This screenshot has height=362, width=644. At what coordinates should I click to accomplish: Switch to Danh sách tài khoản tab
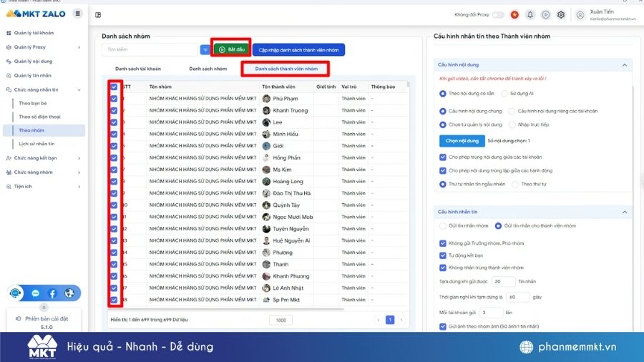[x=138, y=69]
